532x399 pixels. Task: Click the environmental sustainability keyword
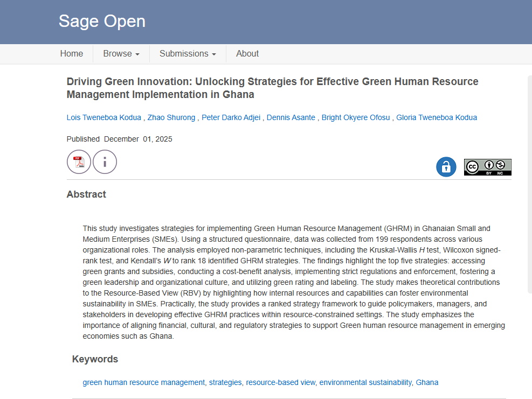[x=365, y=382]
